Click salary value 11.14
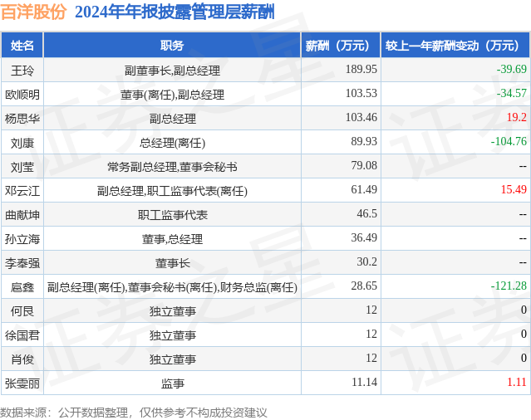This screenshot has width=531, height=420. [364, 382]
